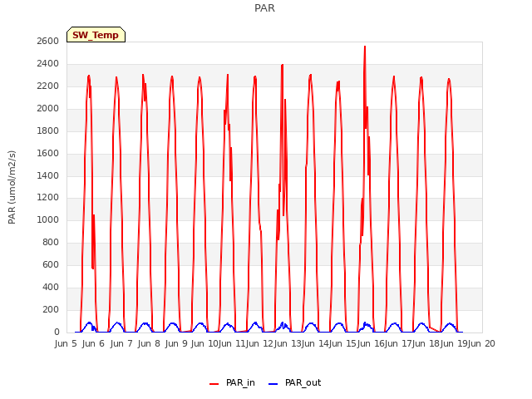Click the y-axis label 200
Viewport: 532px width, 399px height.
coord(51,309)
